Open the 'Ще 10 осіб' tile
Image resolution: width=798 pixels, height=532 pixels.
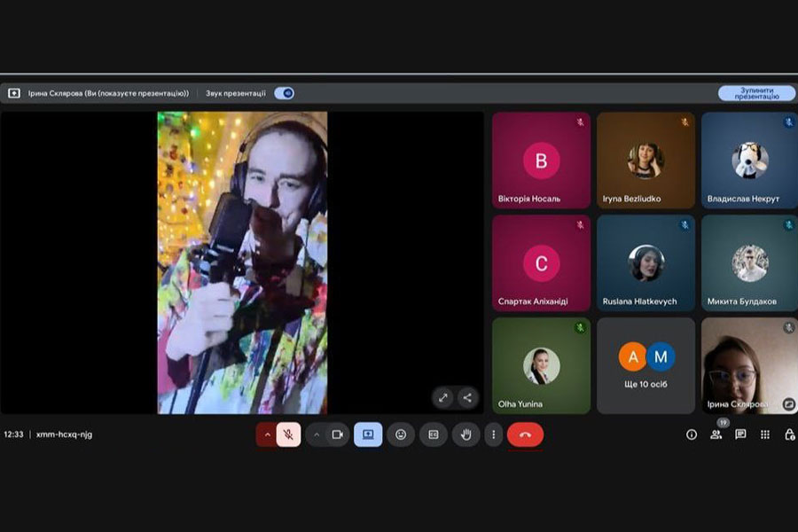[645, 365]
